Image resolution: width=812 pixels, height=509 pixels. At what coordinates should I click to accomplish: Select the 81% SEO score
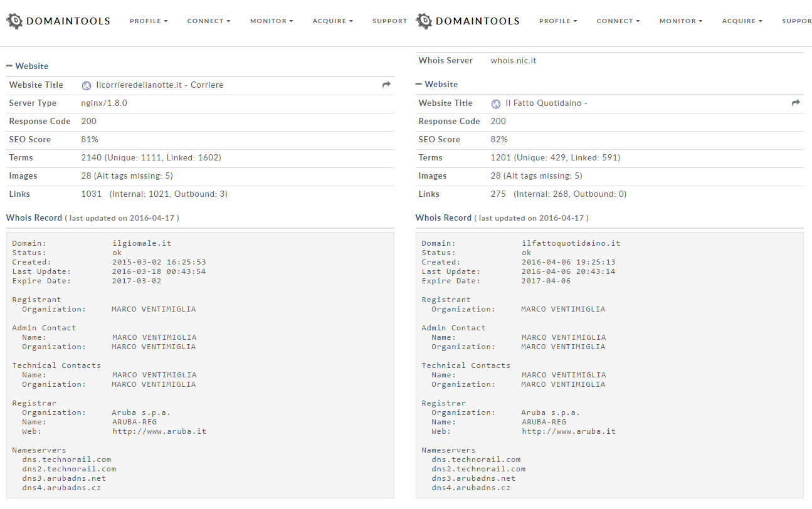tap(90, 139)
